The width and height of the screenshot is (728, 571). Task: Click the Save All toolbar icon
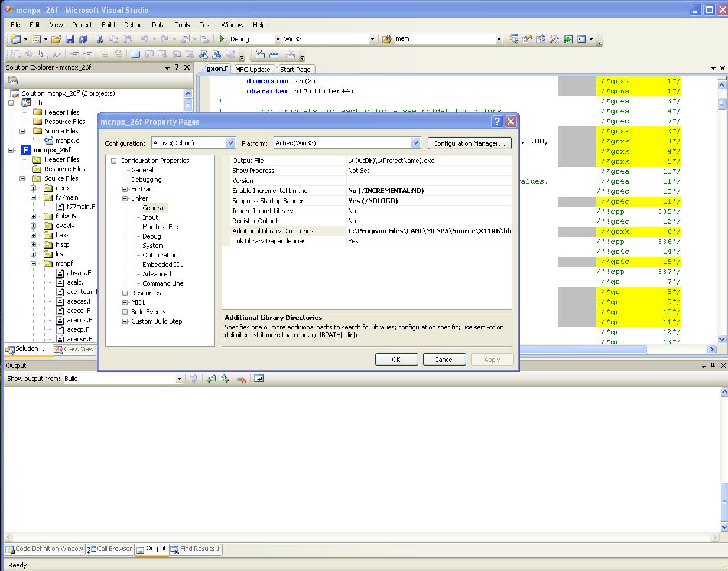tap(83, 39)
